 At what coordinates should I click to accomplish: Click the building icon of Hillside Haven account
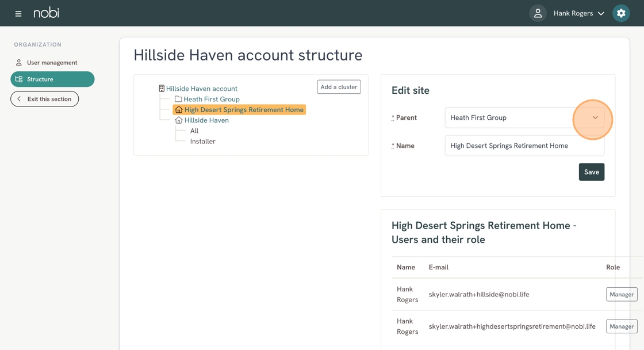[x=162, y=89]
